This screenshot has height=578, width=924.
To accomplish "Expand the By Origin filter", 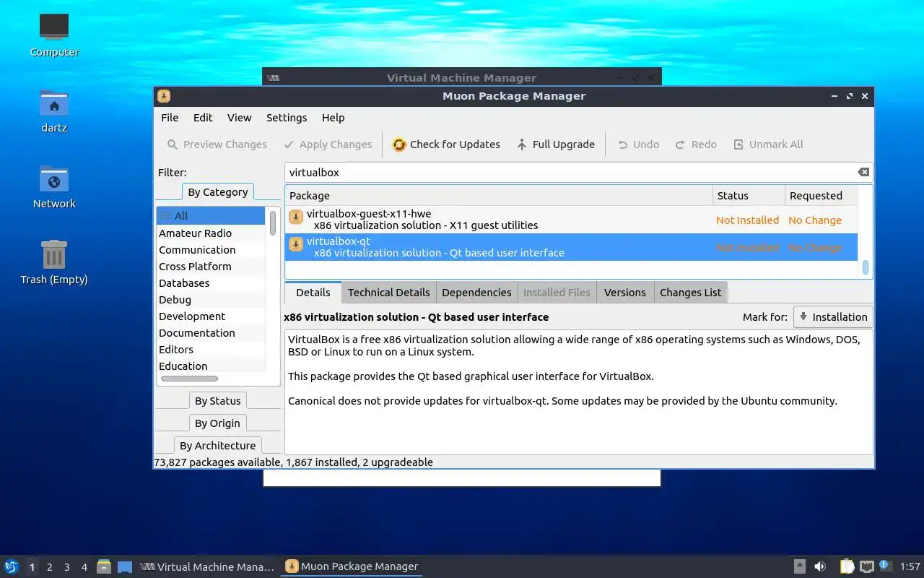I will coord(218,423).
